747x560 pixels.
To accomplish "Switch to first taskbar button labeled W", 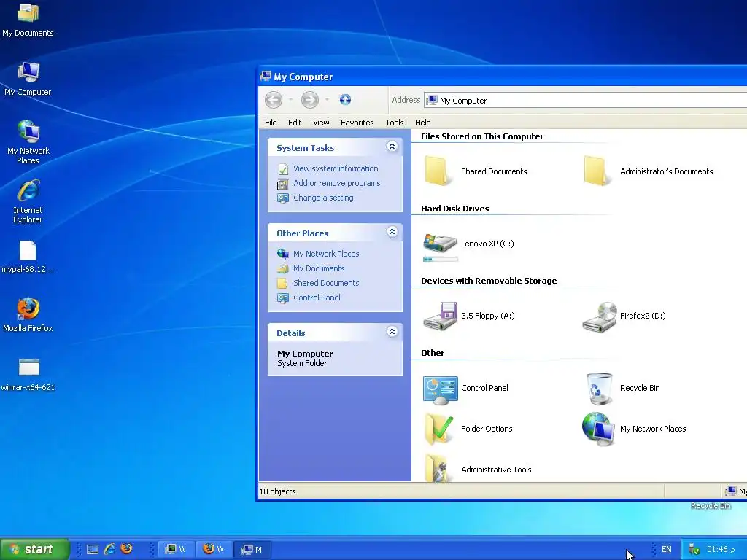I will pos(175,550).
